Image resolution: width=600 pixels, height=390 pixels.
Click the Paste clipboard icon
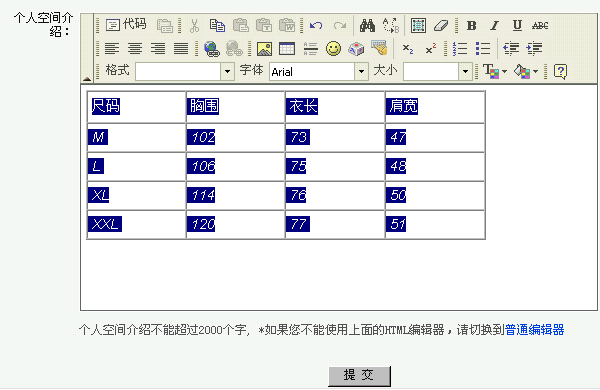coord(241,26)
